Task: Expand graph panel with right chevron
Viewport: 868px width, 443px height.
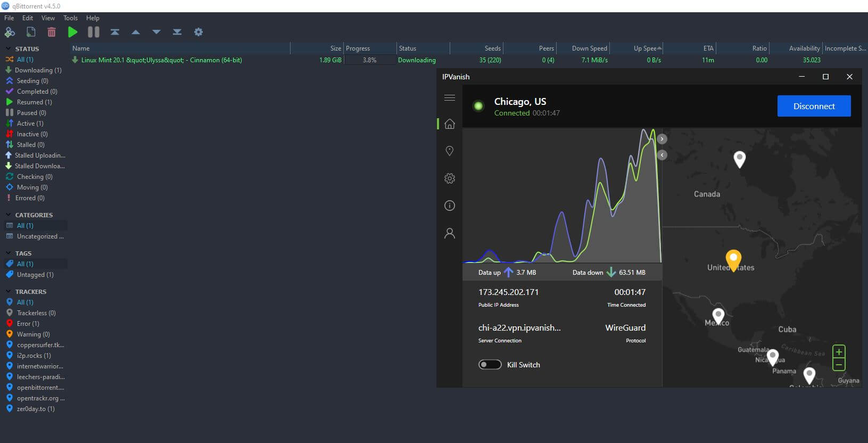Action: click(x=662, y=139)
